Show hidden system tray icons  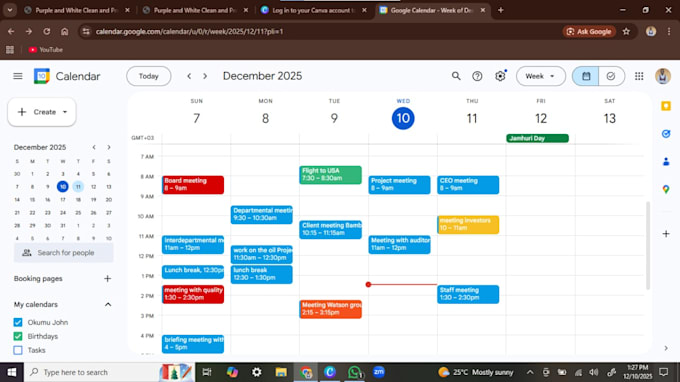click(530, 372)
